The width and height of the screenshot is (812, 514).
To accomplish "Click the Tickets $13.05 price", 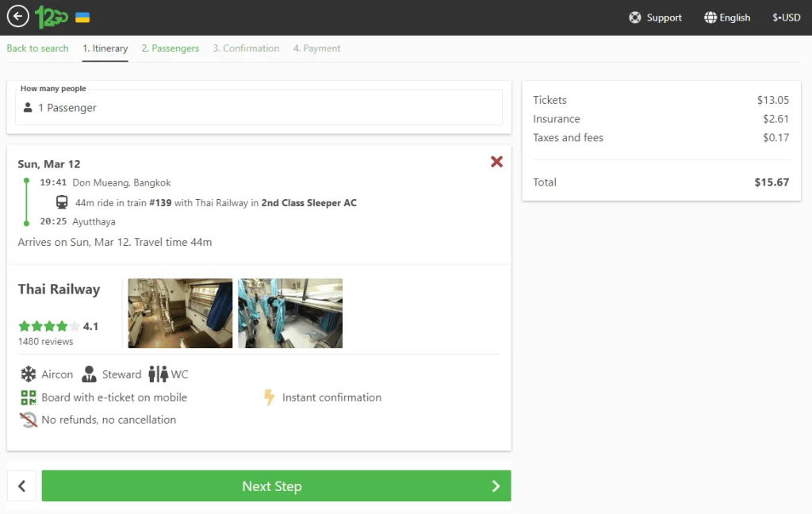I will [773, 100].
